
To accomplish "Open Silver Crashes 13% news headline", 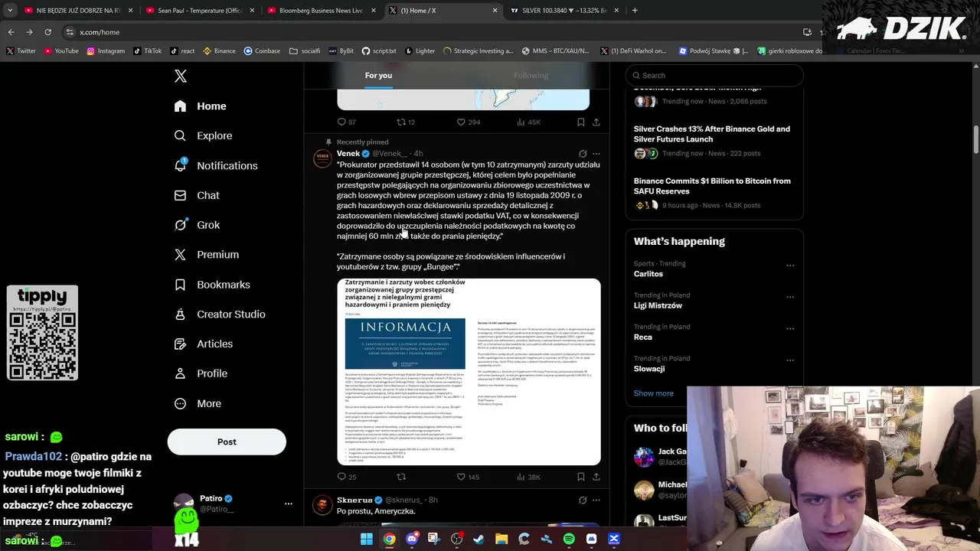I will point(712,134).
